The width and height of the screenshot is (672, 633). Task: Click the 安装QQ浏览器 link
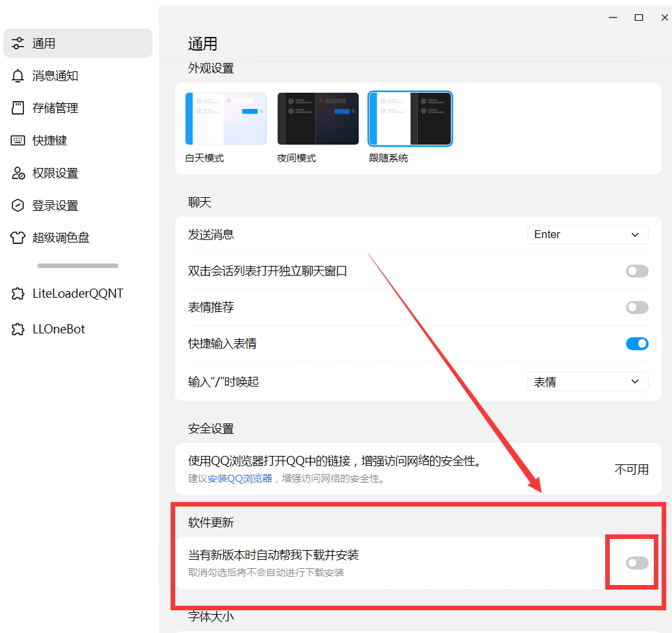pyautogui.click(x=240, y=479)
